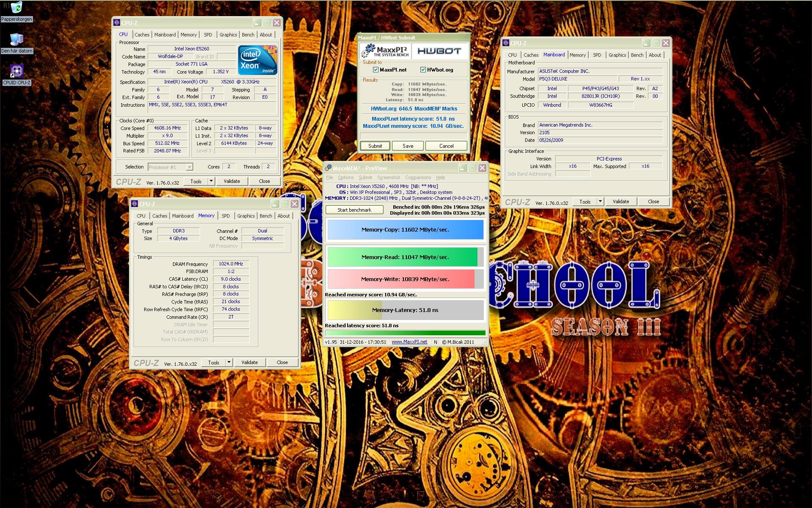Viewport: 812px width, 508px height.
Task: Open Tools dropdown arrow in Mainboard window
Action: [x=600, y=202]
